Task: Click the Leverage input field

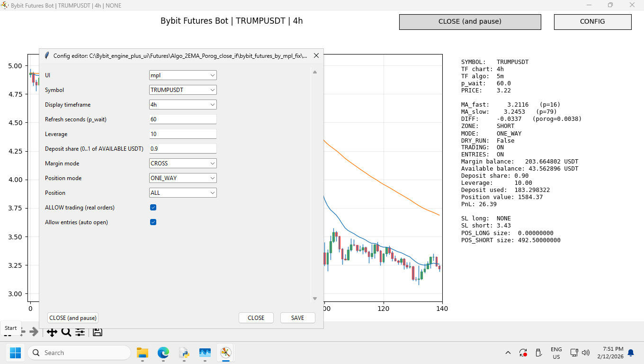Action: 183,134
